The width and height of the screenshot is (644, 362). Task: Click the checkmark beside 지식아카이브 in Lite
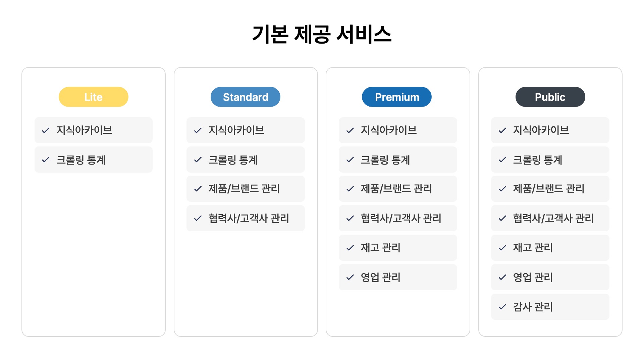coord(46,130)
